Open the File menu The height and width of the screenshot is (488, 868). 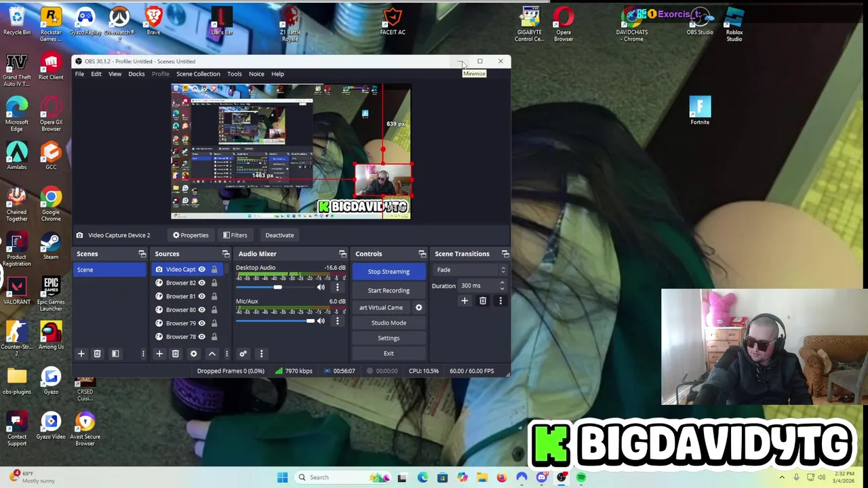click(79, 74)
